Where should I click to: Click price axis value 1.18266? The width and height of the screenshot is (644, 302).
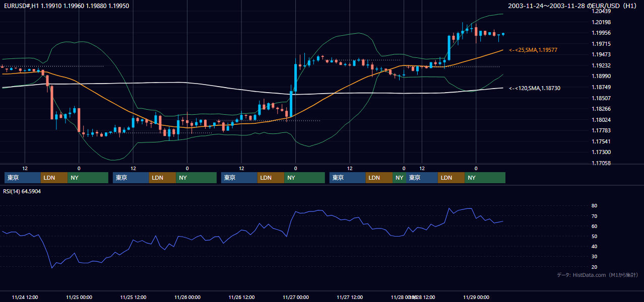pos(601,109)
